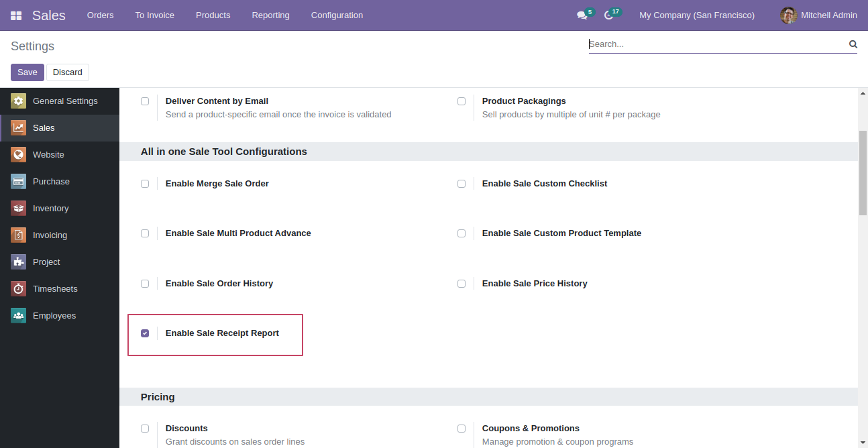Open the Products menu
Image resolution: width=868 pixels, height=448 pixels.
[x=213, y=15]
